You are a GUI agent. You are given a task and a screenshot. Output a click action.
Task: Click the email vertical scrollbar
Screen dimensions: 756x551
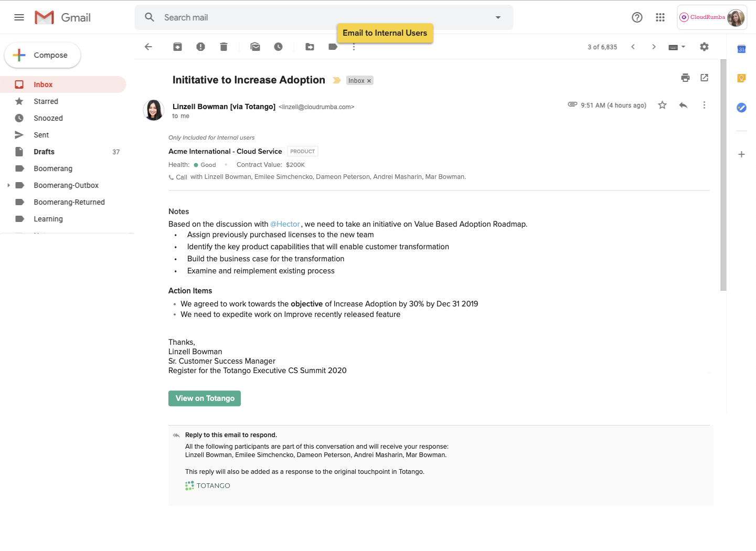tap(723, 175)
